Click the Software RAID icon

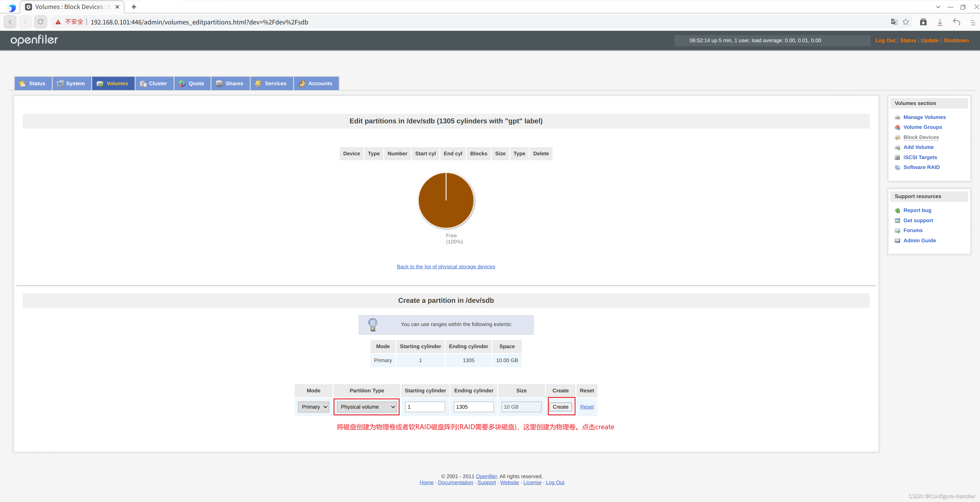[898, 167]
